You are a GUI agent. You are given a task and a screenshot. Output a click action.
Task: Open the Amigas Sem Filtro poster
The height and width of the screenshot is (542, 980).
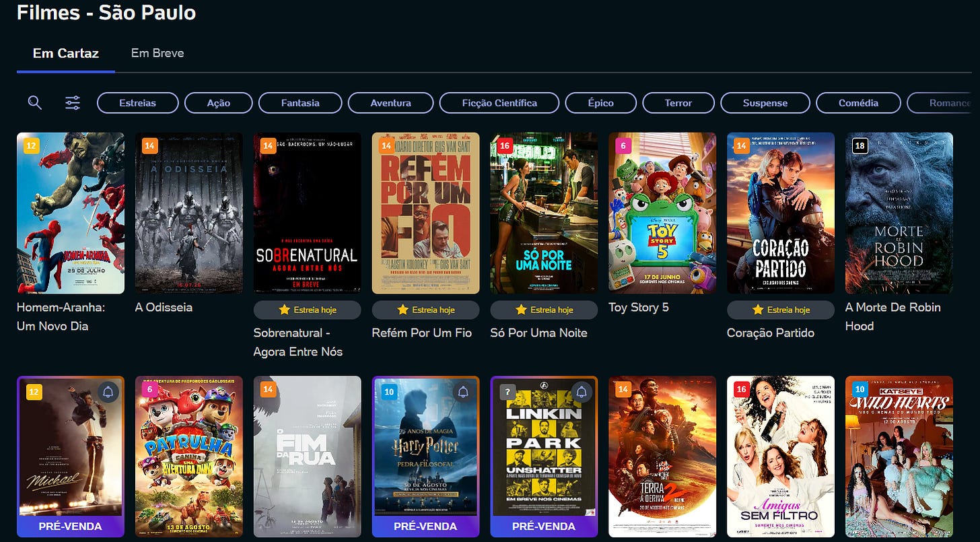coord(781,457)
